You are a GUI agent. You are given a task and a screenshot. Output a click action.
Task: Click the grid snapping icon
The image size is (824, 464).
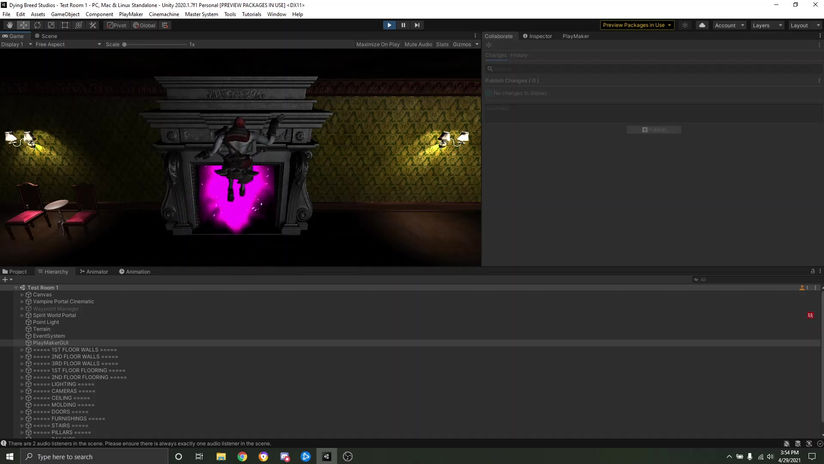[x=164, y=25]
